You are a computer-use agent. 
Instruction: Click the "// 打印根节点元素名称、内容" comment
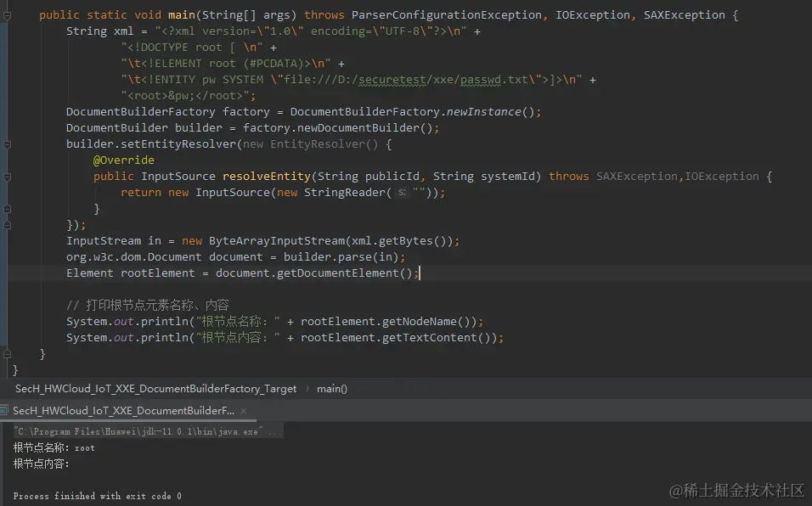coord(148,306)
